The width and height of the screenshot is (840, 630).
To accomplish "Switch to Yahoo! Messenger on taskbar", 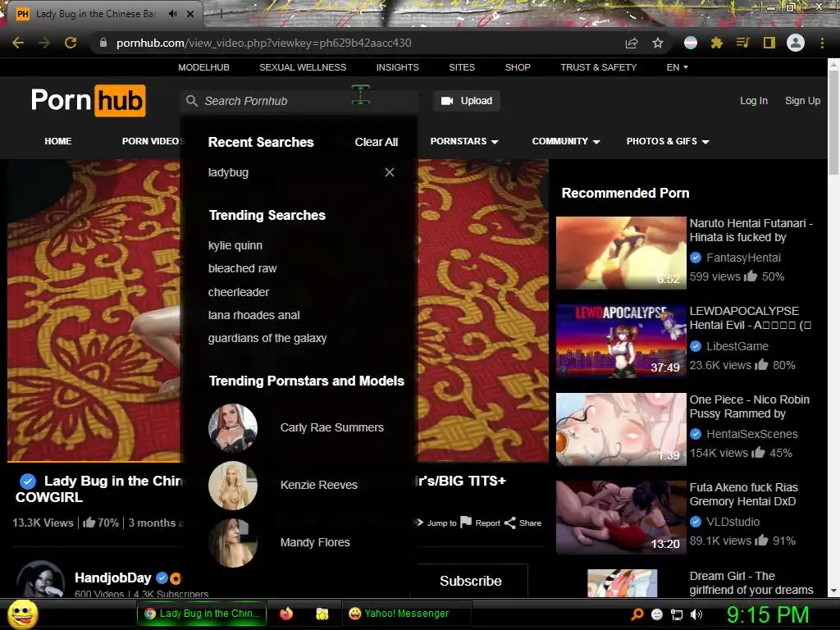I will click(407, 614).
